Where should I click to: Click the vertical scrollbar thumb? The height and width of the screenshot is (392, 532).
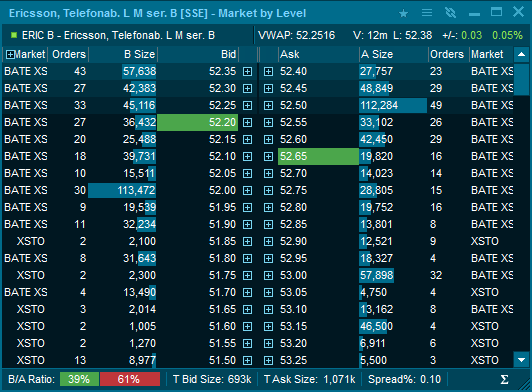[x=521, y=79]
